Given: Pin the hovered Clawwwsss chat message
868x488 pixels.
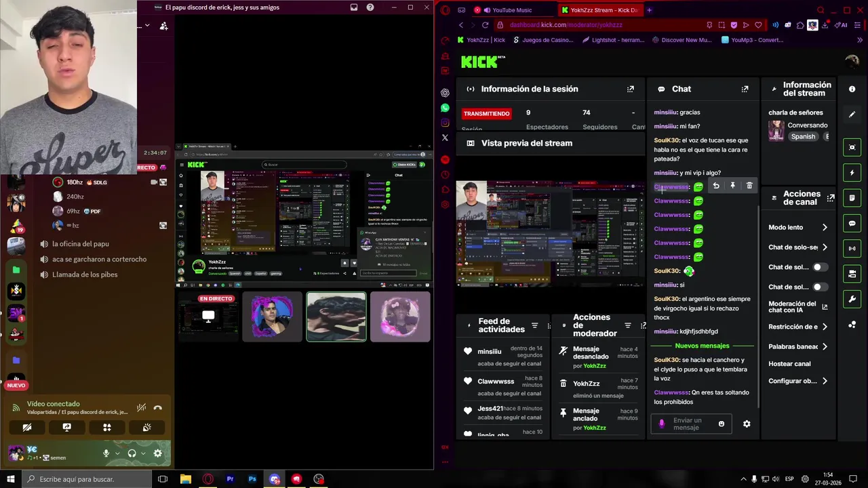Looking at the screenshot, I should pos(732,186).
